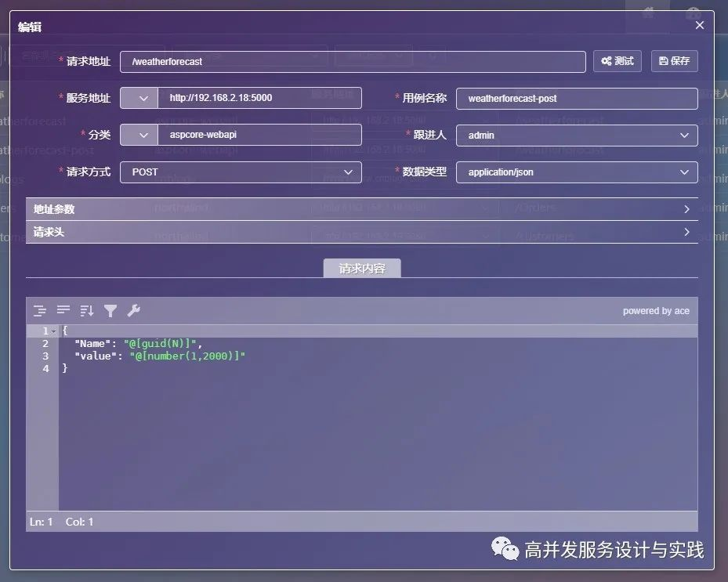
Task: Collapse the fold arrow on line 1
Action: pos(54,331)
